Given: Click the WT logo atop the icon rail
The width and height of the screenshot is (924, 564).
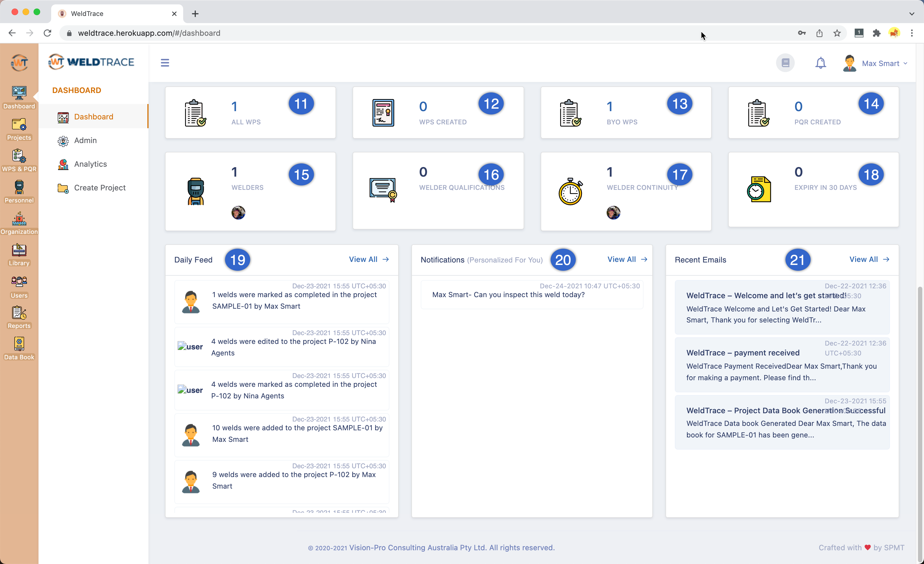Looking at the screenshot, I should coord(19,62).
